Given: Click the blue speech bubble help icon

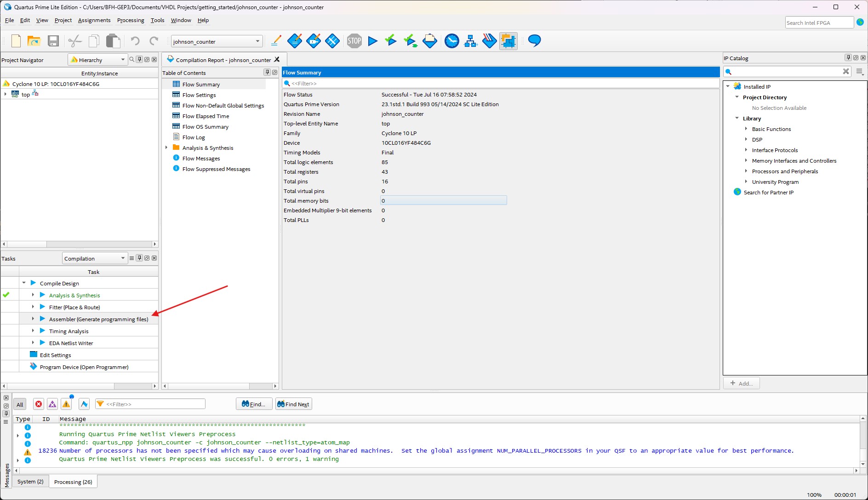Looking at the screenshot, I should pyautogui.click(x=534, y=41).
